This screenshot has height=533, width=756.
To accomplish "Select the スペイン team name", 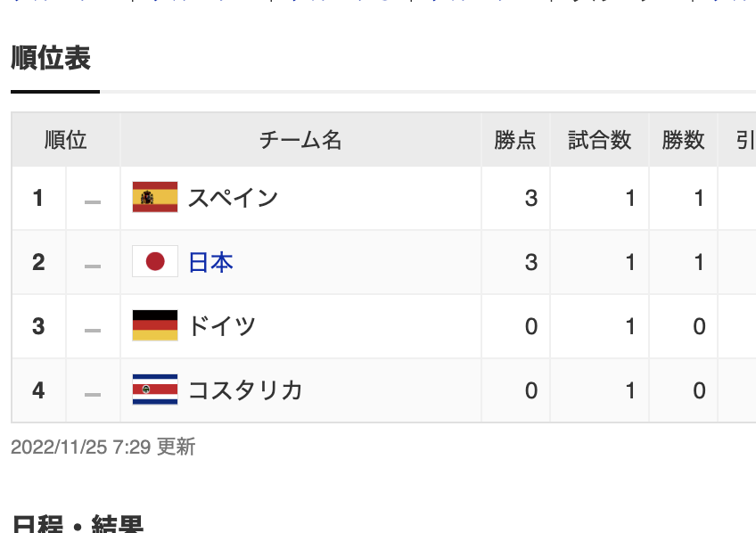I will pyautogui.click(x=233, y=198).
